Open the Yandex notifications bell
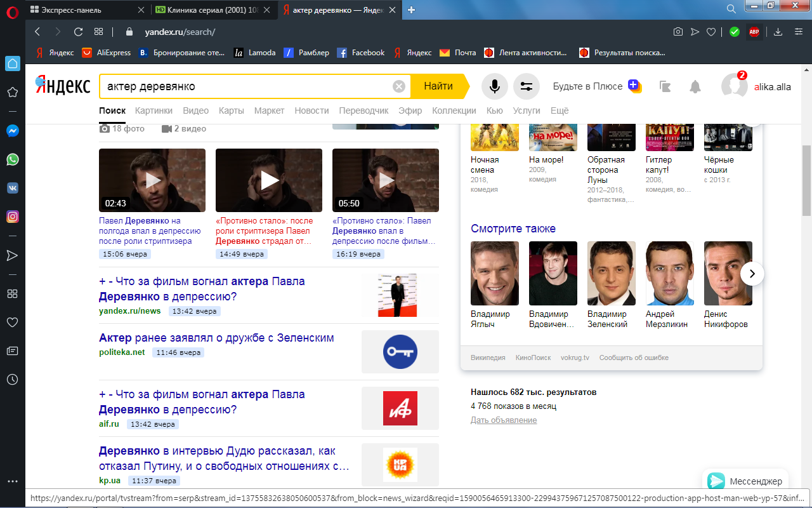This screenshot has height=508, width=812. tap(695, 87)
